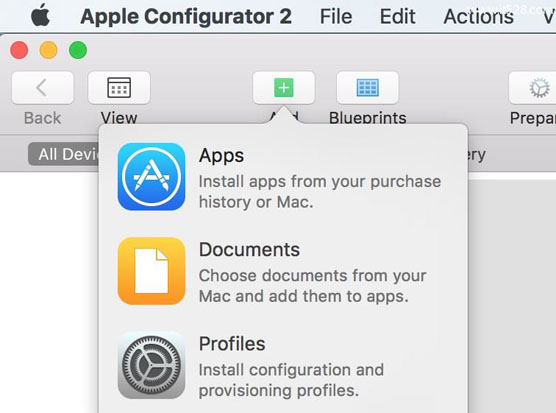Select the All Devices tab
Viewport: 556px width, 413px height.
click(64, 154)
